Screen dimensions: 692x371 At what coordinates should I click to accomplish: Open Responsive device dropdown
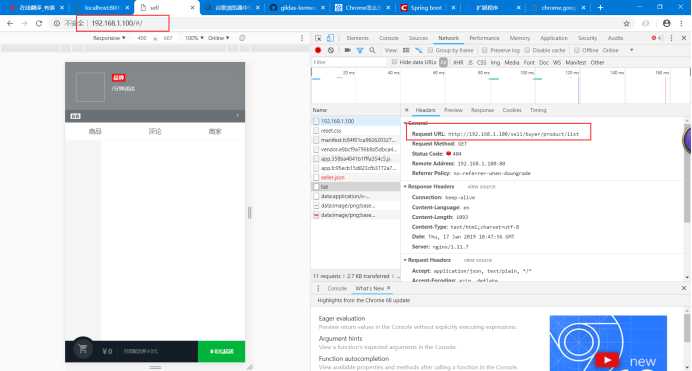[x=109, y=38]
